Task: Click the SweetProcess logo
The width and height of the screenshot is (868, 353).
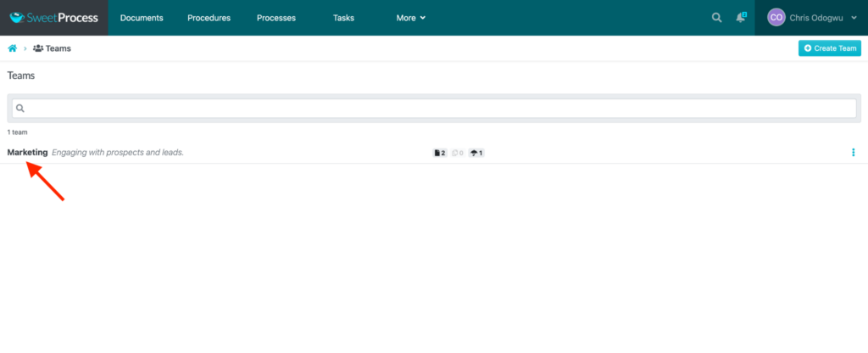Action: tap(53, 18)
